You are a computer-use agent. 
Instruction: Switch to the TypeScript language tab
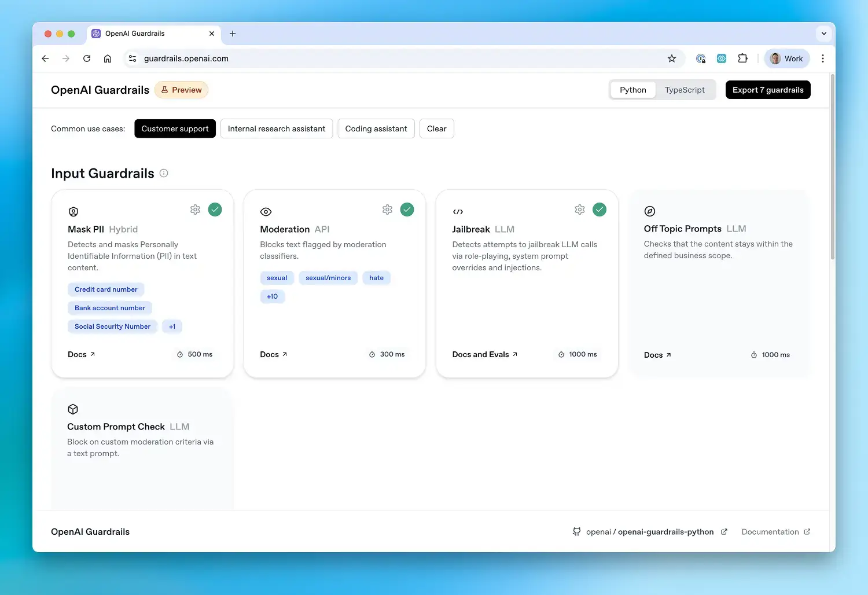685,90
